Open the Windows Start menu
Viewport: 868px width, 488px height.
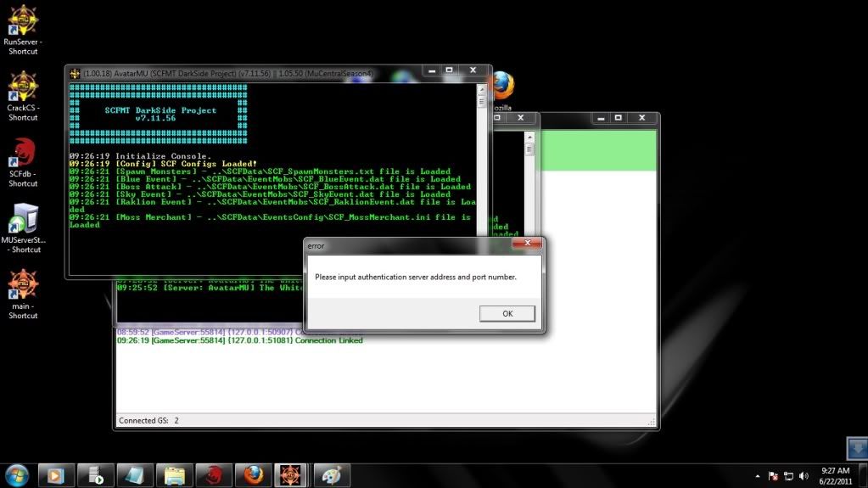pos(17,475)
